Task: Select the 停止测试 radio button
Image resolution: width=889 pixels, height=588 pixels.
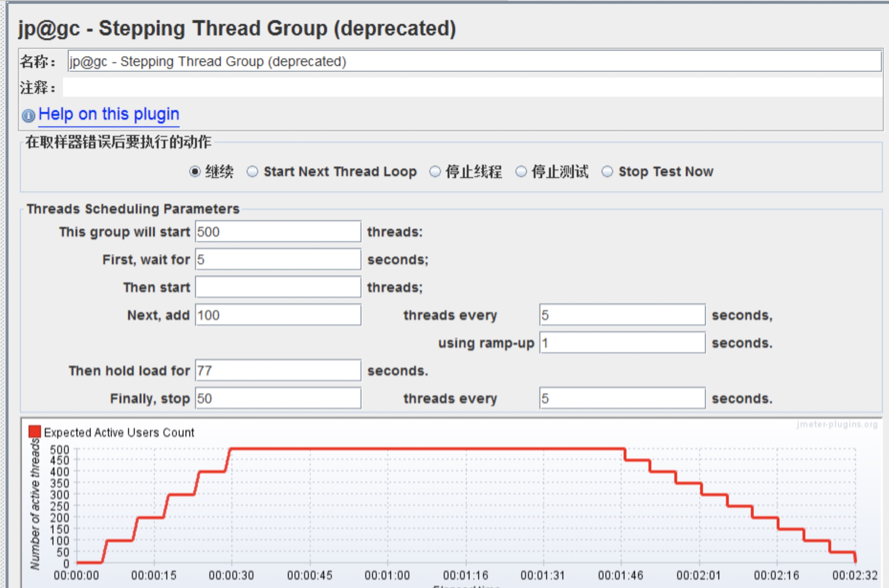Action: point(521,172)
